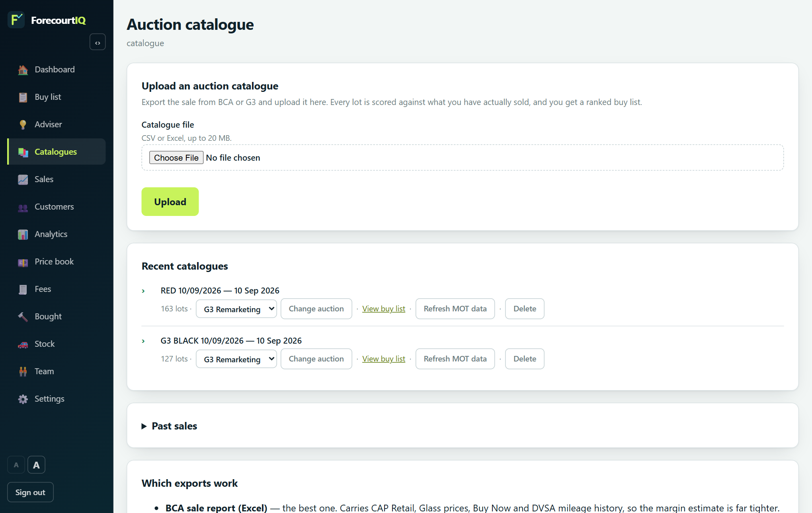Navigate to Price book
Viewport: 812px width, 513px height.
(x=57, y=262)
